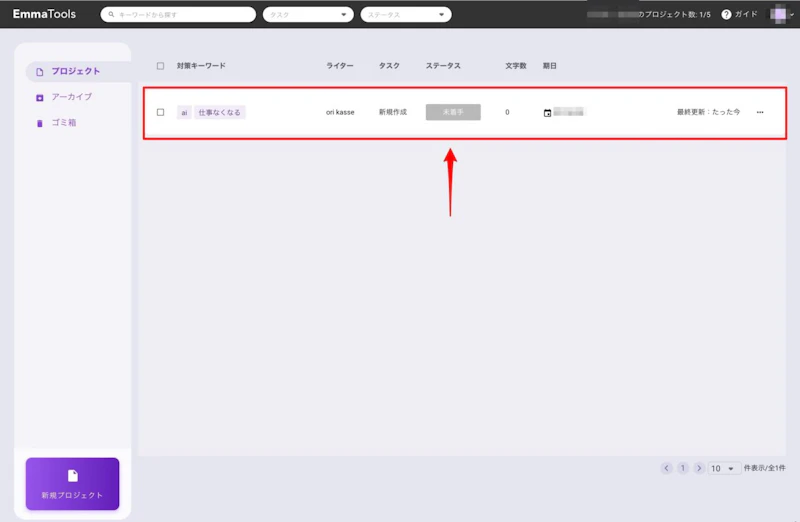Open the ガイド help link
This screenshot has height=522, width=800.
point(746,14)
